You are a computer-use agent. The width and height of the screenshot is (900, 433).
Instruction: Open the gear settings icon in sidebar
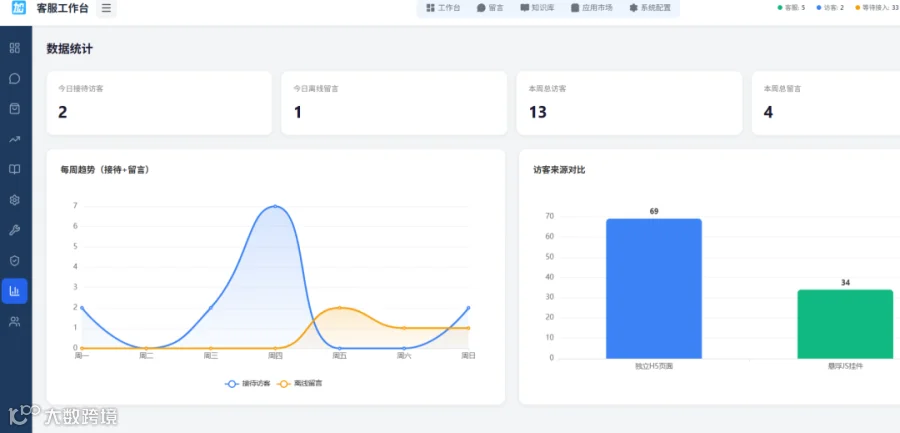click(15, 200)
